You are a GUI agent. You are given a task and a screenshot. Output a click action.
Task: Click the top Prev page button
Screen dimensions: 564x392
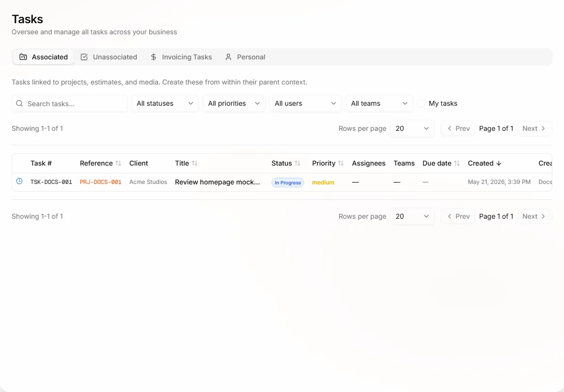458,128
